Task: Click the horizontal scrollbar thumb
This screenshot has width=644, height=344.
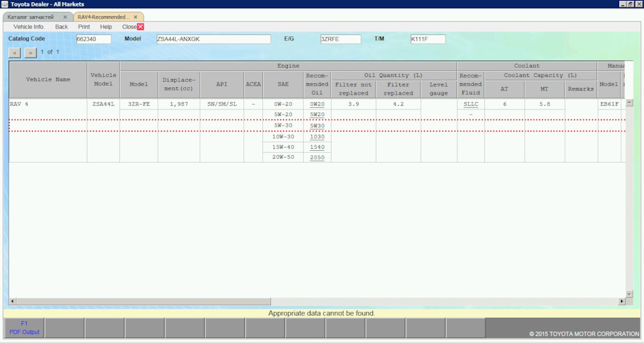Action: pos(144,301)
